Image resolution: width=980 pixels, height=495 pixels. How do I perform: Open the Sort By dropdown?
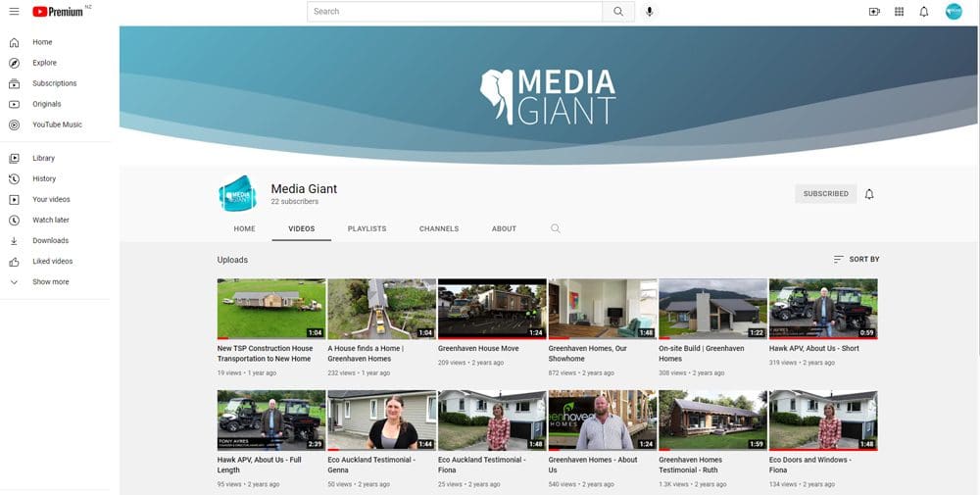[x=857, y=260]
